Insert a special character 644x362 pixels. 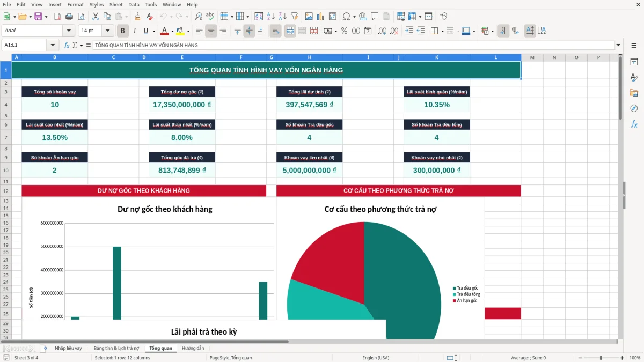pyautogui.click(x=346, y=17)
